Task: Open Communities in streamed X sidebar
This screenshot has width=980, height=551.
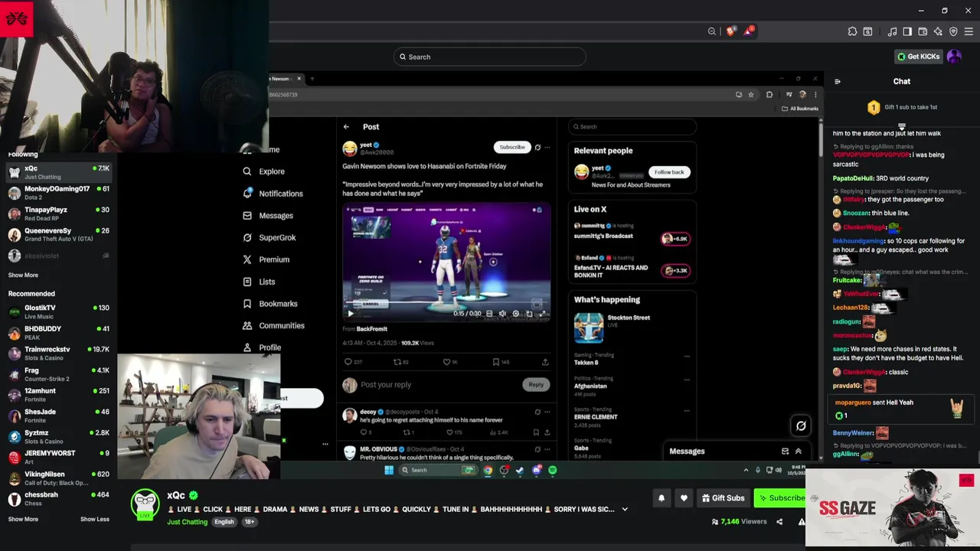Action: pyautogui.click(x=273, y=325)
